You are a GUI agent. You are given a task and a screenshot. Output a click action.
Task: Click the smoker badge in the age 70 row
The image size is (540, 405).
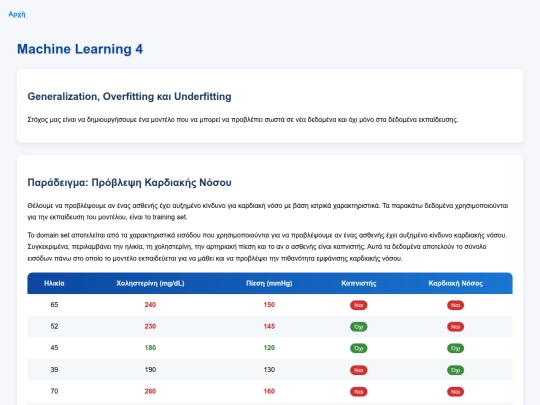click(x=359, y=392)
